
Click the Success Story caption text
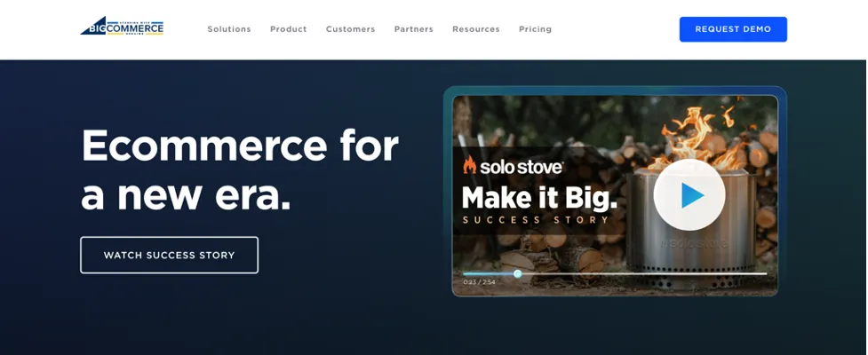click(536, 220)
